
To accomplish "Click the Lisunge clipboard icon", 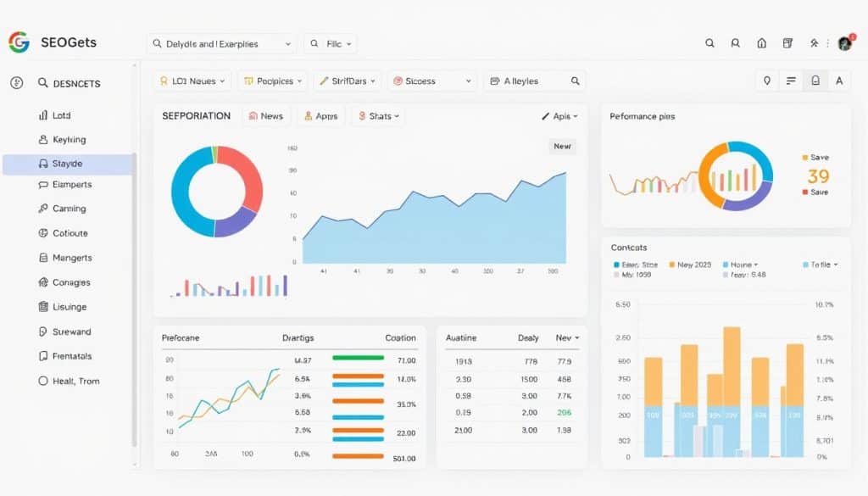I will coord(43,307).
